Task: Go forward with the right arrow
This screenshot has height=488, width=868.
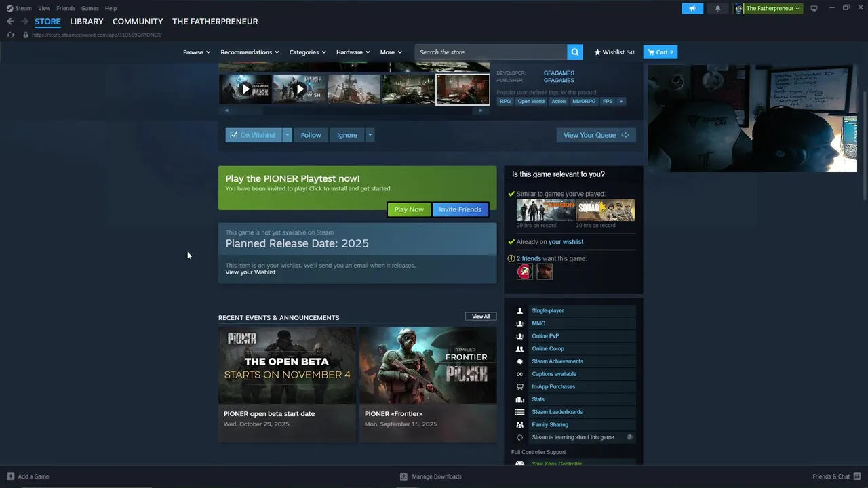Action: coord(24,22)
